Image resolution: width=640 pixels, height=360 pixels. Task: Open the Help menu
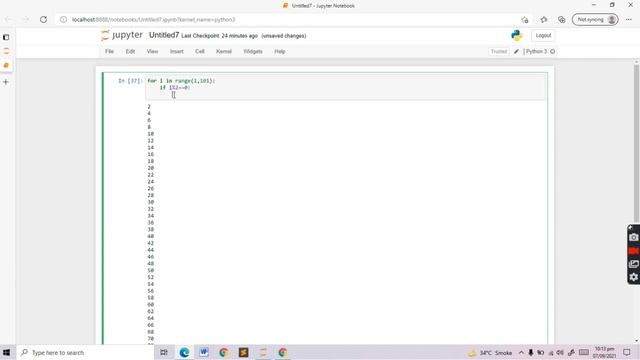click(x=280, y=51)
